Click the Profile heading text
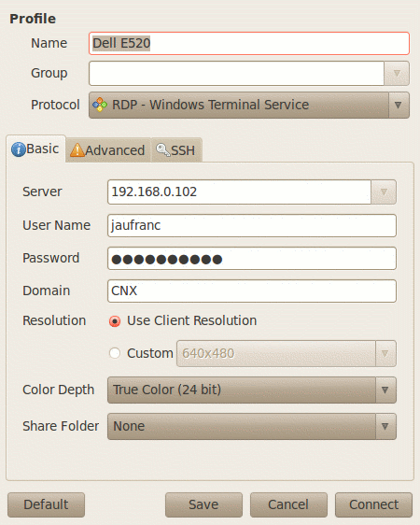 tap(33, 19)
